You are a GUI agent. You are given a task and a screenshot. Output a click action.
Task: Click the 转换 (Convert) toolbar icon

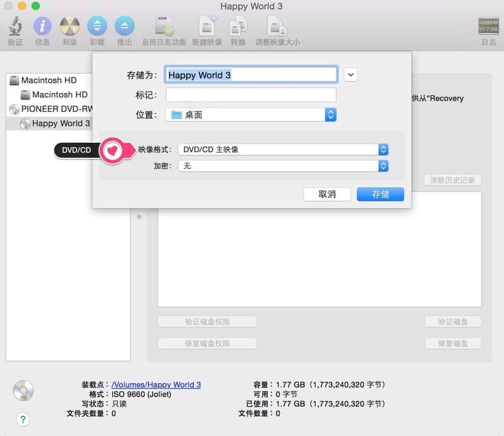pyautogui.click(x=238, y=26)
